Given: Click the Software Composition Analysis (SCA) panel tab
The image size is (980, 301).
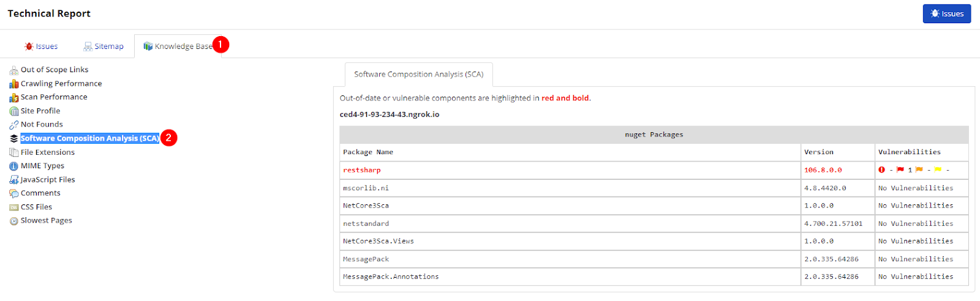Looking at the screenshot, I should [x=418, y=75].
